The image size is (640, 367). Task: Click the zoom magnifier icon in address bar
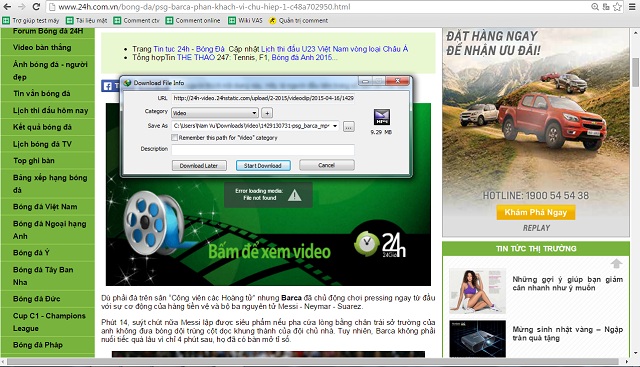pos(595,7)
